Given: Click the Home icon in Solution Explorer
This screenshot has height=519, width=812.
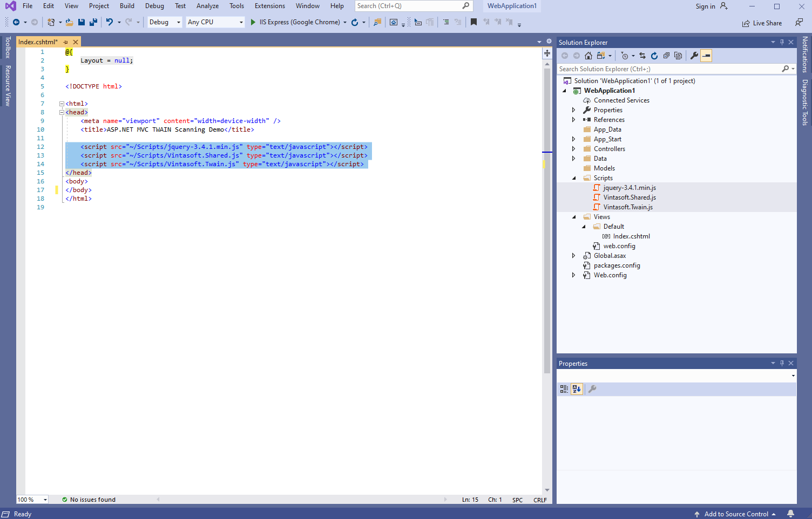Looking at the screenshot, I should (x=588, y=56).
